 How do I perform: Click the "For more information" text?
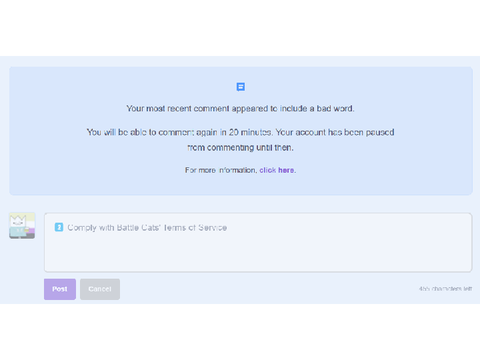(220, 170)
